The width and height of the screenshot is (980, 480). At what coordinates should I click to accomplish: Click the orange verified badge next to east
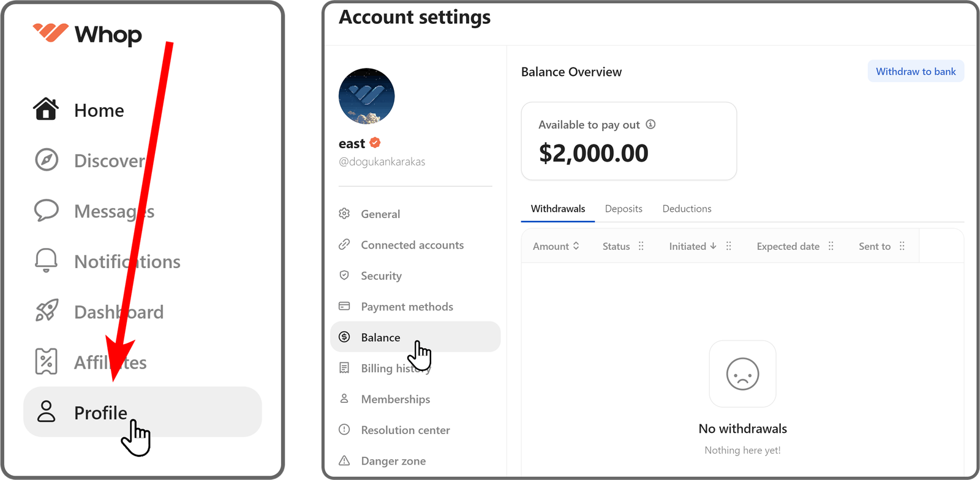click(375, 143)
